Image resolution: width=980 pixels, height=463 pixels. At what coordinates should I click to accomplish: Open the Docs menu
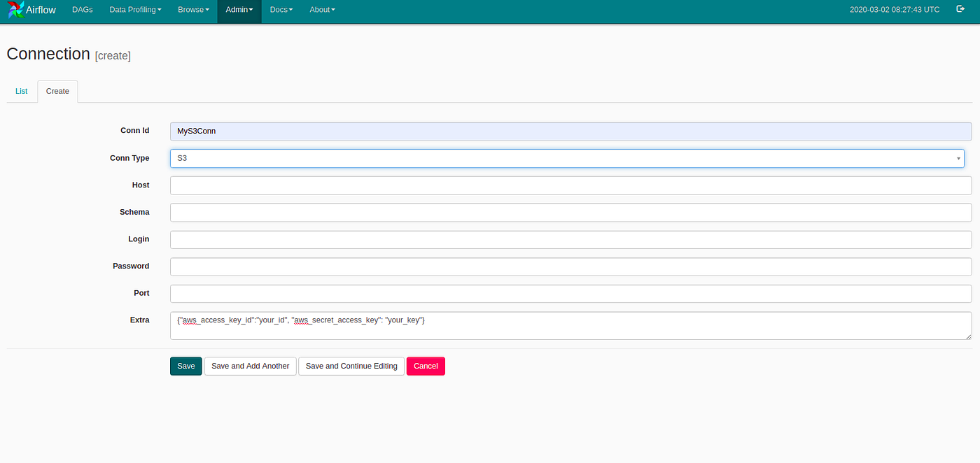(281, 10)
